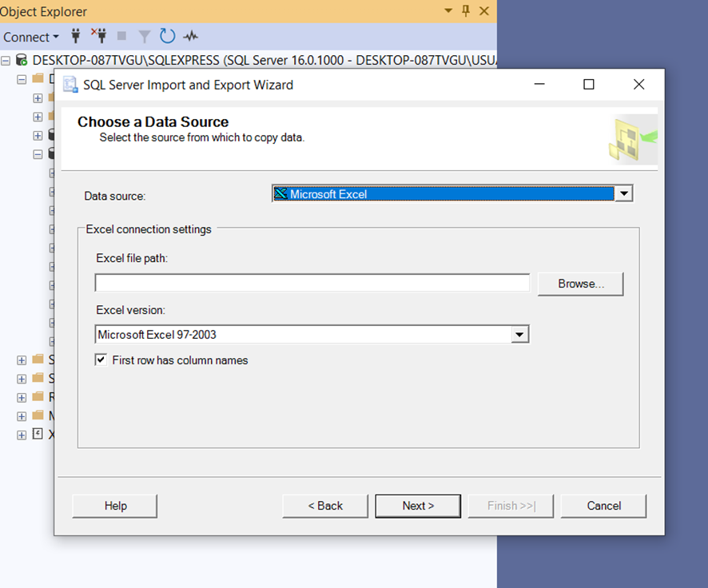This screenshot has width=708, height=588.
Task: Click the Stop square icon in Object Explorer toolbar
Action: [121, 36]
